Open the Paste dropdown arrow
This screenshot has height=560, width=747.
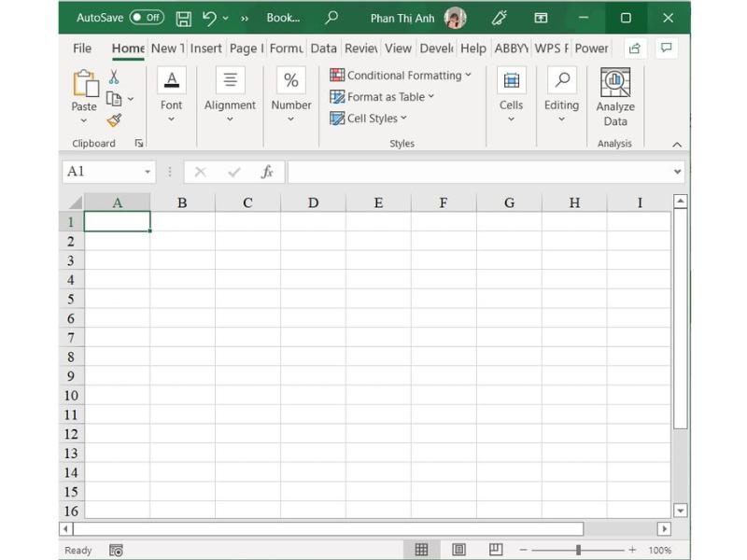[x=84, y=119]
